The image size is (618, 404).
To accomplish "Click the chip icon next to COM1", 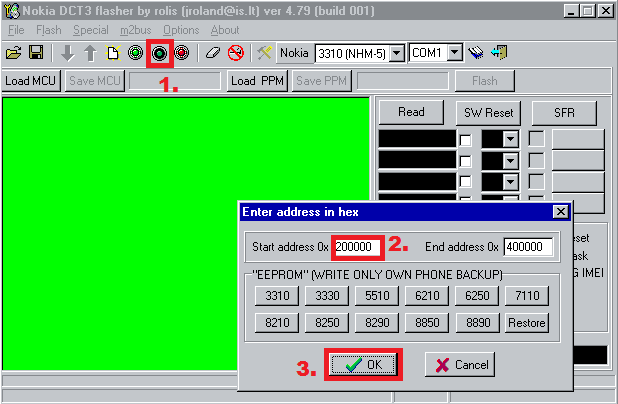I will 476,53.
